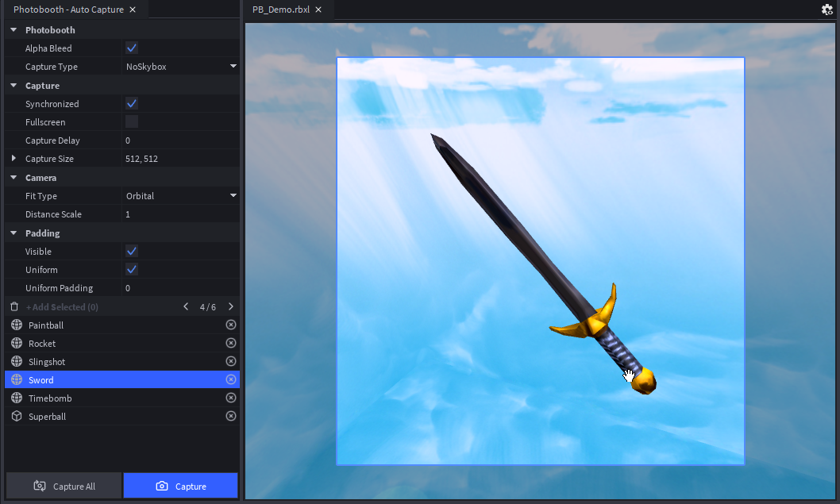Select Slingshot in the list
Image resolution: width=840 pixels, height=504 pixels.
point(122,361)
